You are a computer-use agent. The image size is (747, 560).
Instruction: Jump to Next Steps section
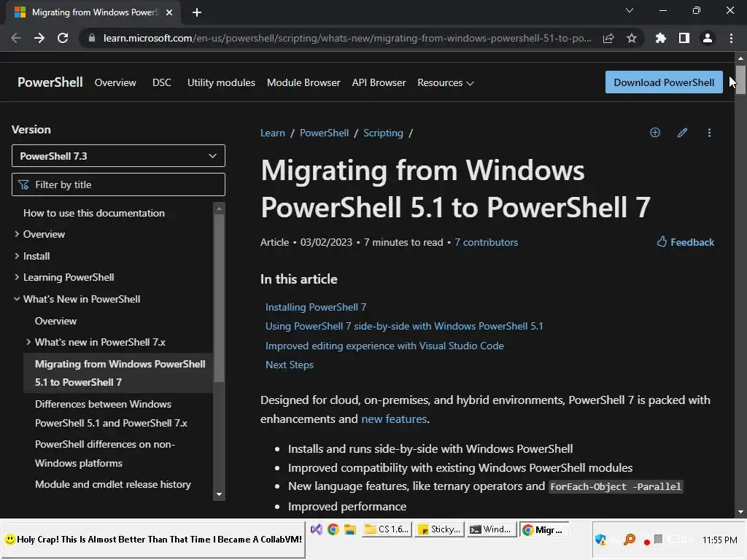tap(289, 365)
